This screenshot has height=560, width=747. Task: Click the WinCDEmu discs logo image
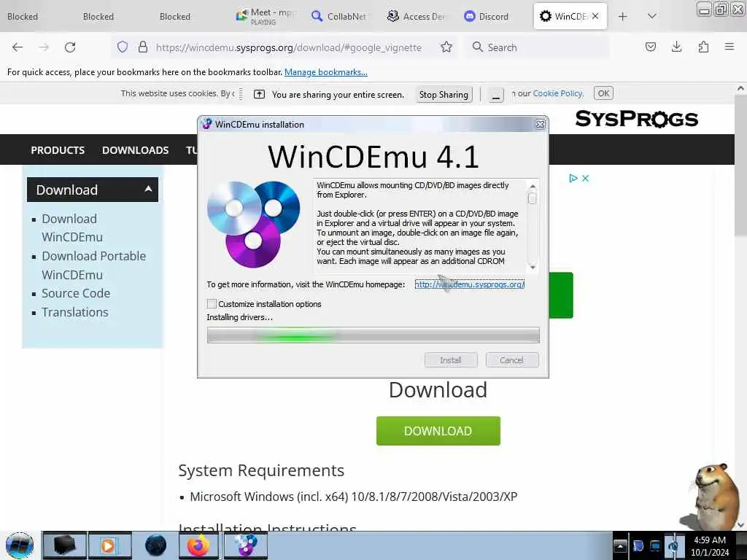[x=253, y=224]
